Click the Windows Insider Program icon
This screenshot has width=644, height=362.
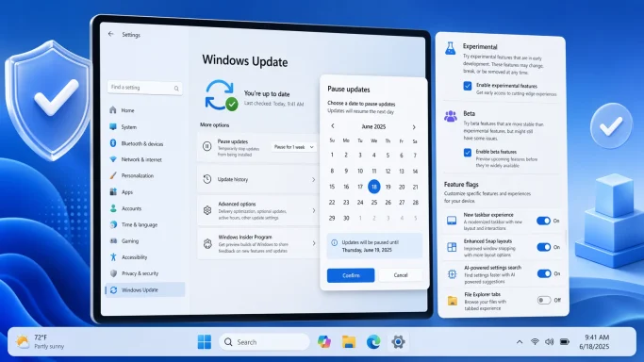coord(207,243)
